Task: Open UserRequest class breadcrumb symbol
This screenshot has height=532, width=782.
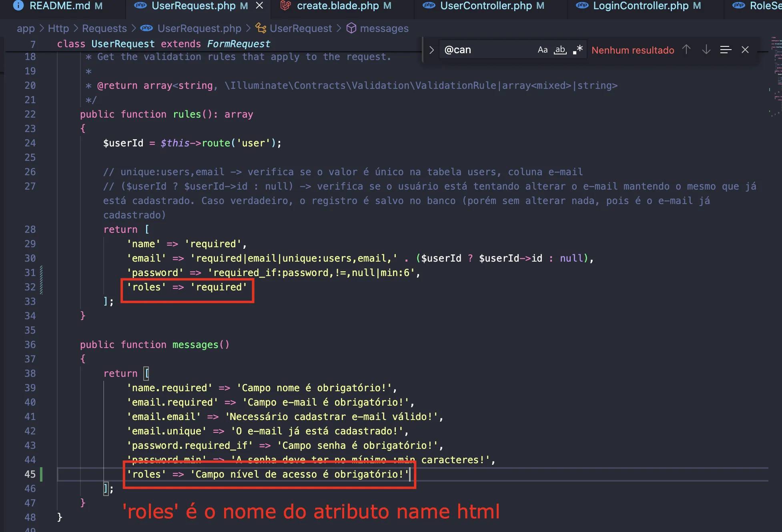Action: pyautogui.click(x=300, y=28)
